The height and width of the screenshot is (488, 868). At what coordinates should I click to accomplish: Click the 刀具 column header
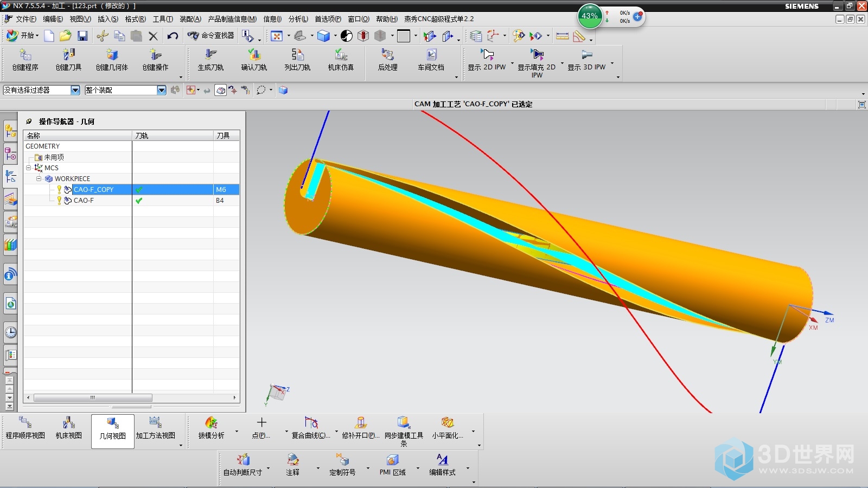(227, 136)
